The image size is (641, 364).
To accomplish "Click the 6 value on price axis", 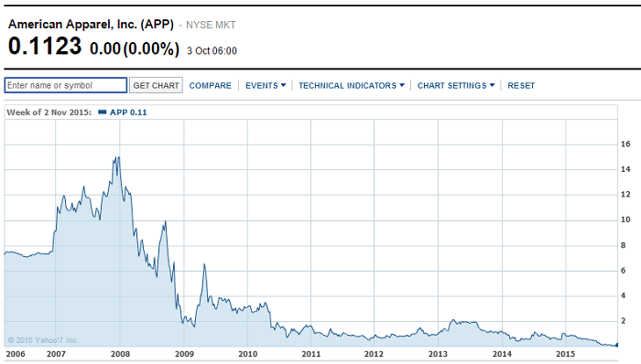I will coord(623,271).
